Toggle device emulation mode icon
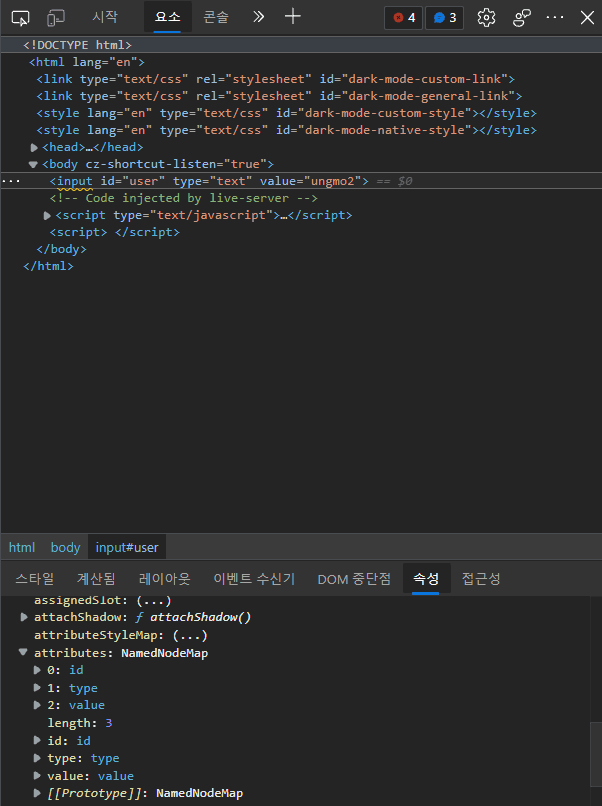 point(56,17)
